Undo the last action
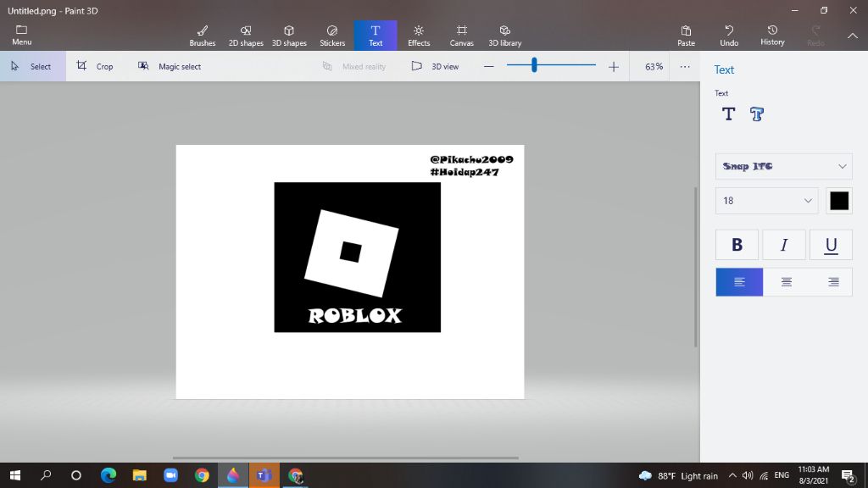 pyautogui.click(x=729, y=36)
